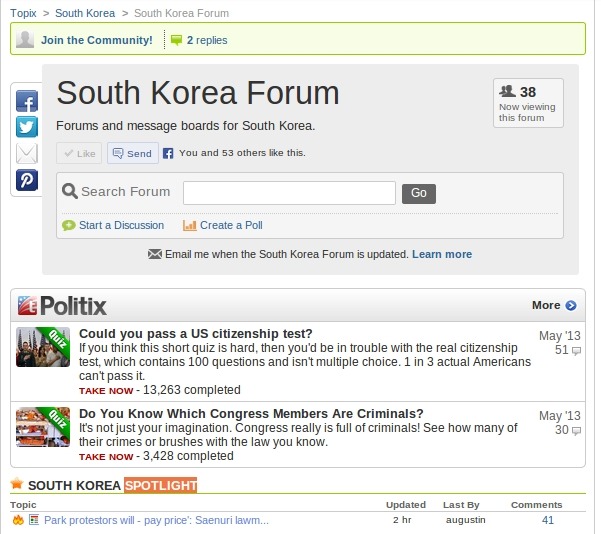Click news page icon beside Park protestors
The height and width of the screenshot is (534, 601).
[34, 520]
